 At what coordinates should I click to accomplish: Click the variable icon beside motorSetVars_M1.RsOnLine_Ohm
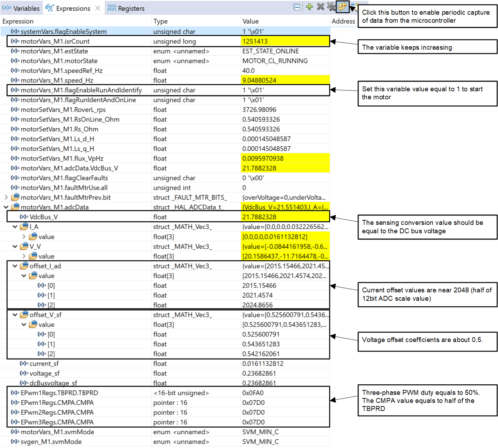15,120
